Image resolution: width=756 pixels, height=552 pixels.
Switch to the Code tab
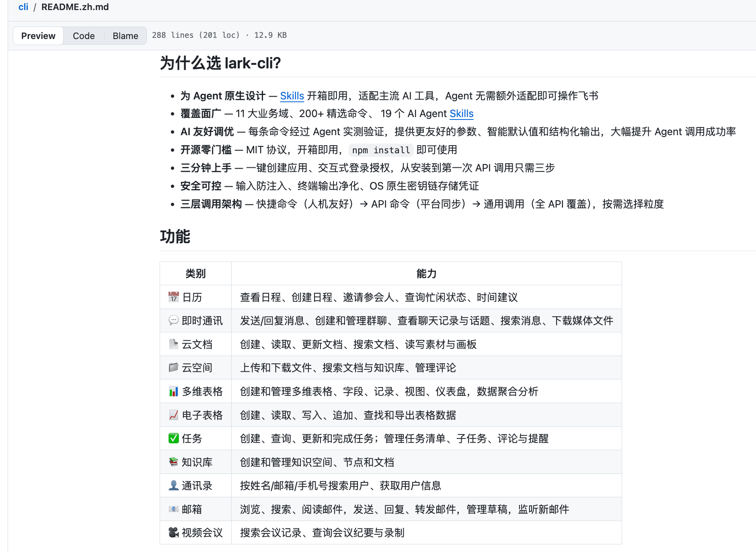(84, 36)
